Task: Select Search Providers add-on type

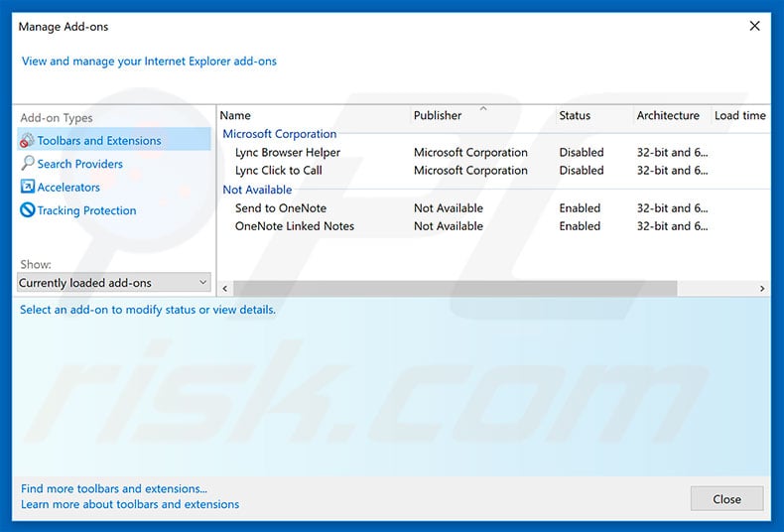Action: [x=80, y=164]
